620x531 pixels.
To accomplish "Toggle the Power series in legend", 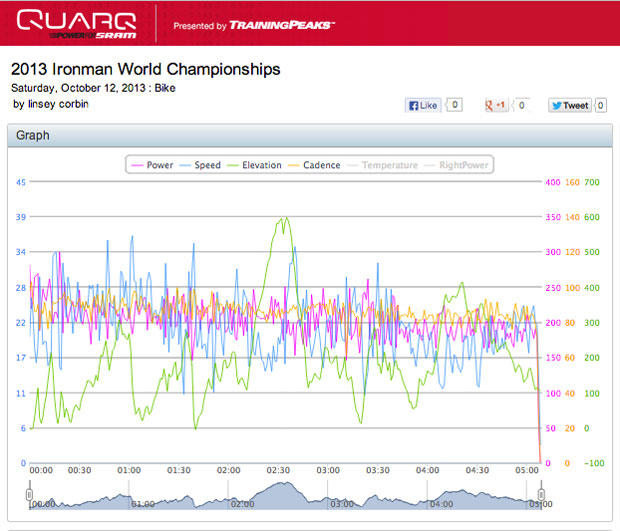I will [x=152, y=165].
